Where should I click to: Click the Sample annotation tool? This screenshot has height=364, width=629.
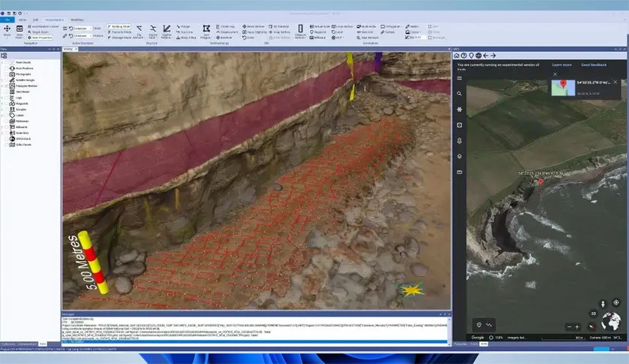[387, 32]
